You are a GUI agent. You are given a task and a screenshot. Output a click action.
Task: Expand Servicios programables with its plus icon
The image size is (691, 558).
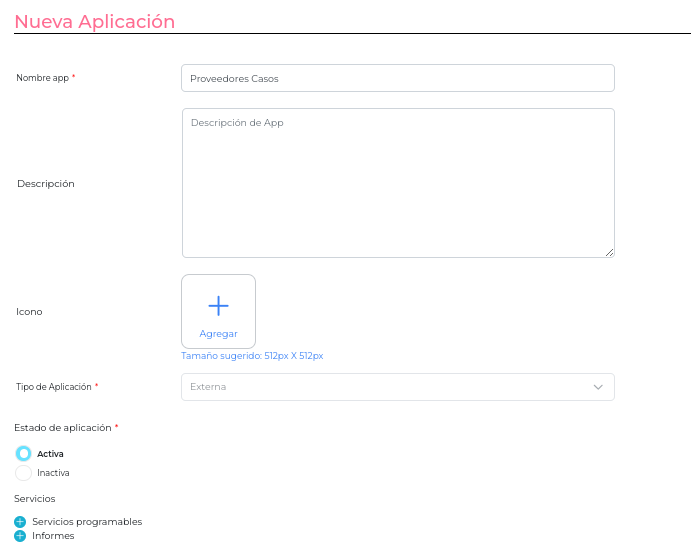click(x=20, y=522)
